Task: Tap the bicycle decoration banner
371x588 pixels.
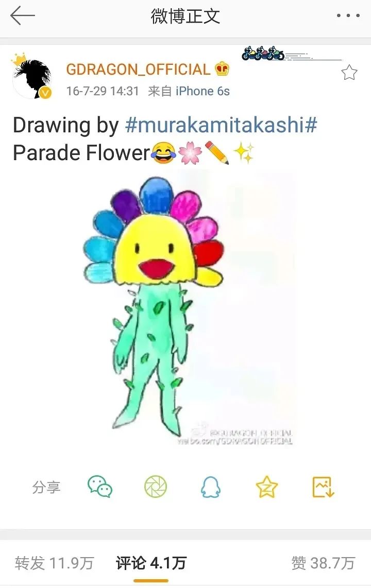Action: tap(292, 54)
